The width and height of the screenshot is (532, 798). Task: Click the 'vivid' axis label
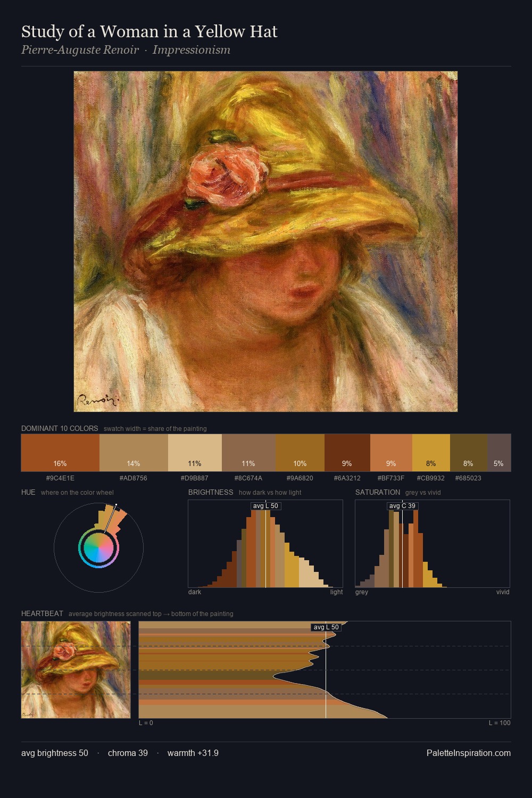503,592
